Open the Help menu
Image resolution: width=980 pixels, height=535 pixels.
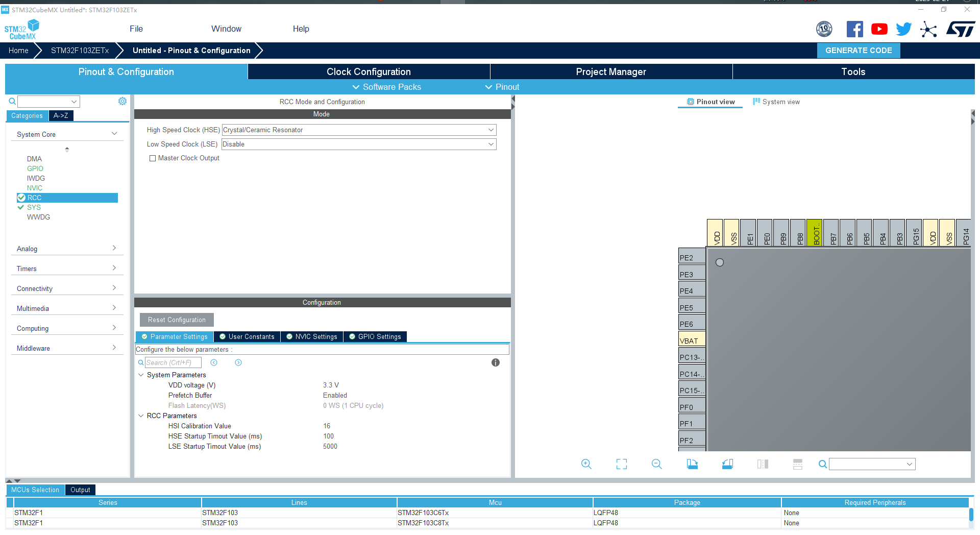301,29
